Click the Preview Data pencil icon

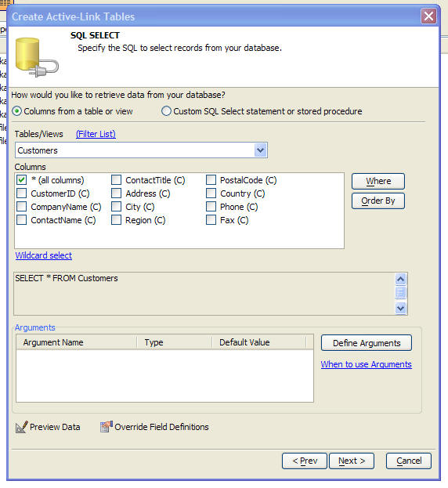tap(21, 427)
